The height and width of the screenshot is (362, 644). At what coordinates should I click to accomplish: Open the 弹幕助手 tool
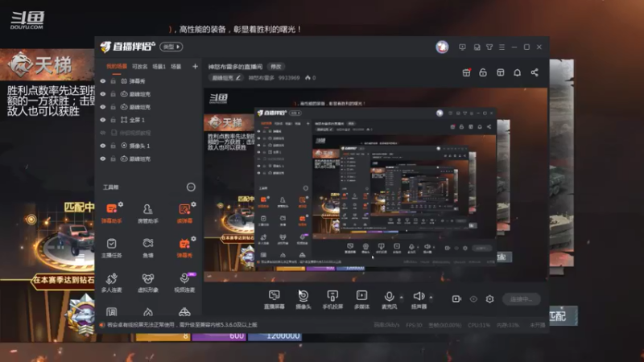111,213
